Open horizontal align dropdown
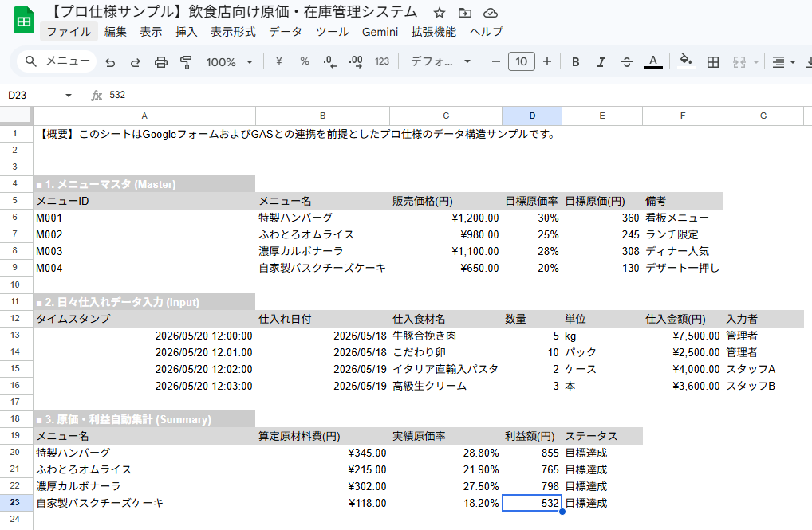The width and height of the screenshot is (812, 530). tap(783, 62)
